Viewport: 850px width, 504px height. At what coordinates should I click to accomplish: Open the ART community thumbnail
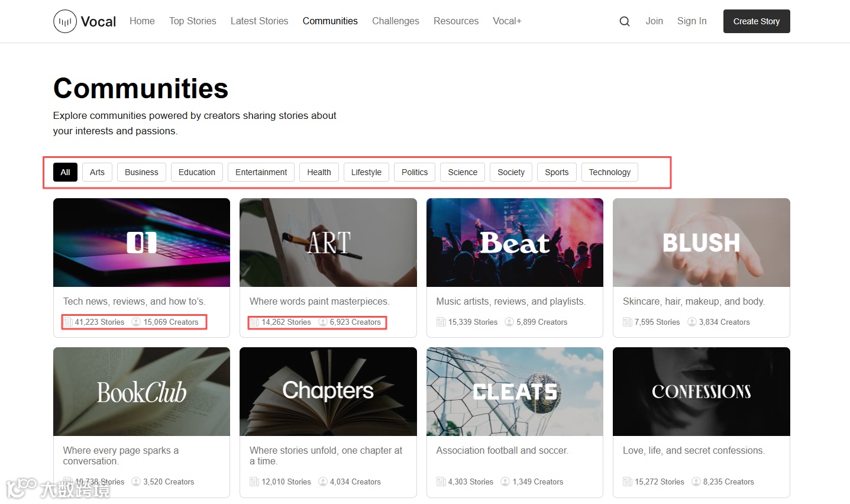(328, 243)
